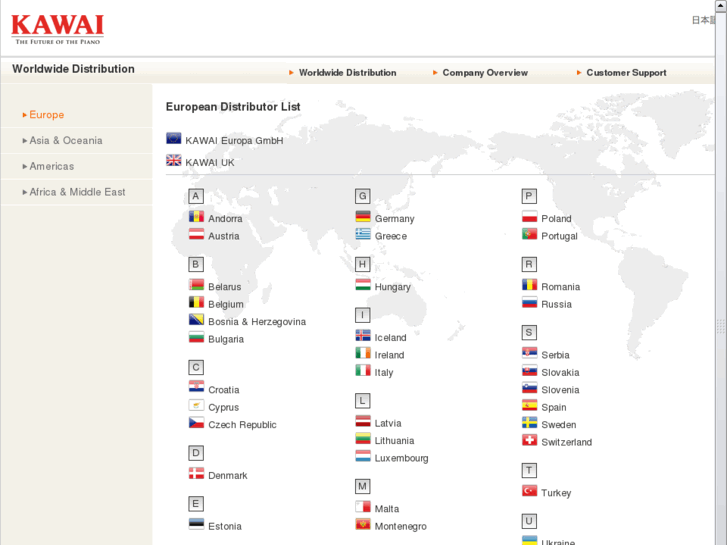Open the KAWAI UK link
The image size is (727, 545).
coord(210,163)
